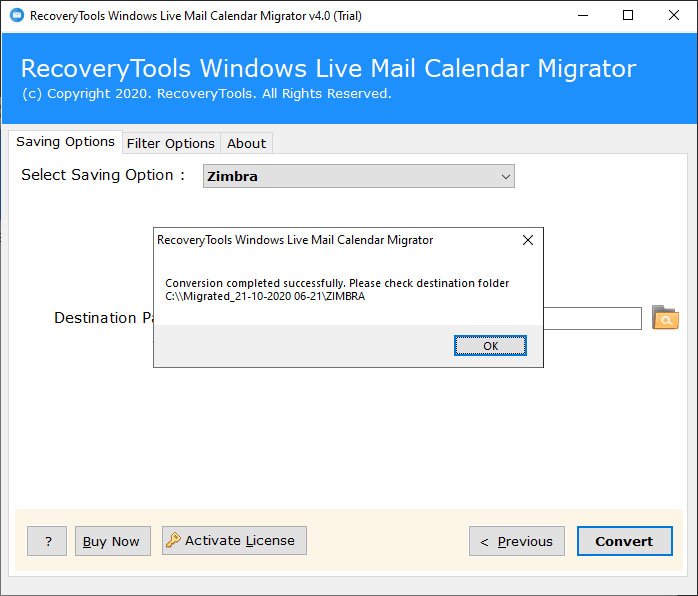Click the 'Conversion completed successfully' message text
Viewport: 698px width, 596px height.
[x=337, y=283]
